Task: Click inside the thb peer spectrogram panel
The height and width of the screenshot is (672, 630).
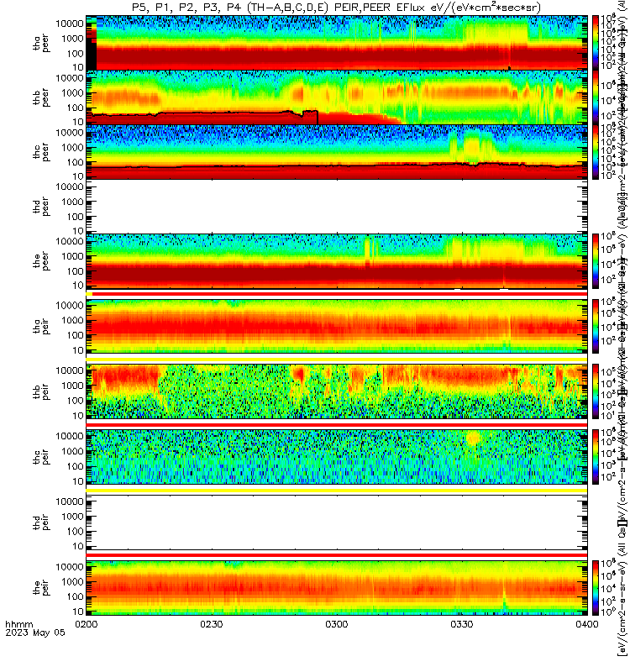Action: coord(337,97)
